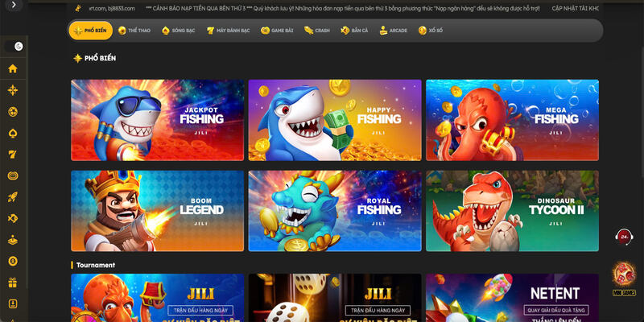Image resolution: width=644 pixels, height=322 pixels.
Task: Open Lottery coin icon in sidebar
Action: pyautogui.click(x=13, y=261)
